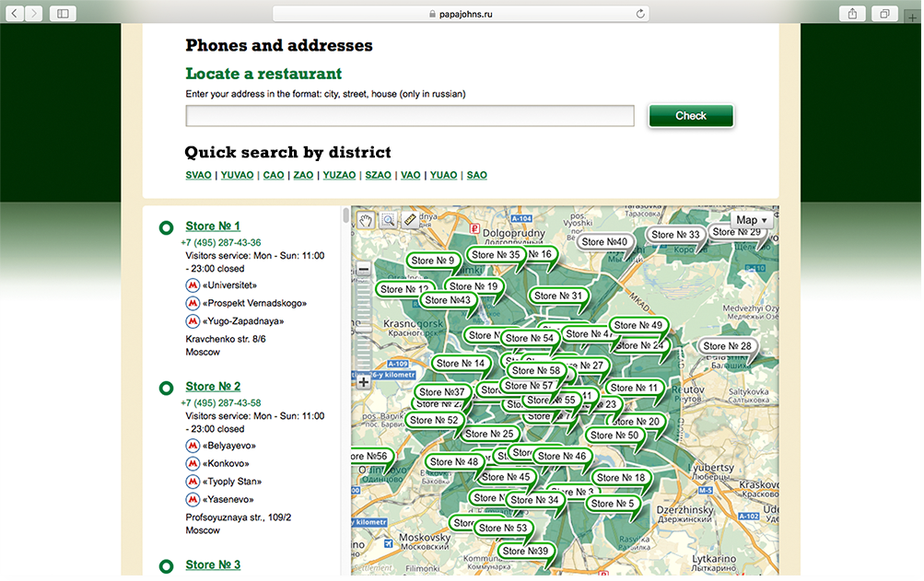
Task: Reload the papajohns.ru page
Action: point(640,14)
